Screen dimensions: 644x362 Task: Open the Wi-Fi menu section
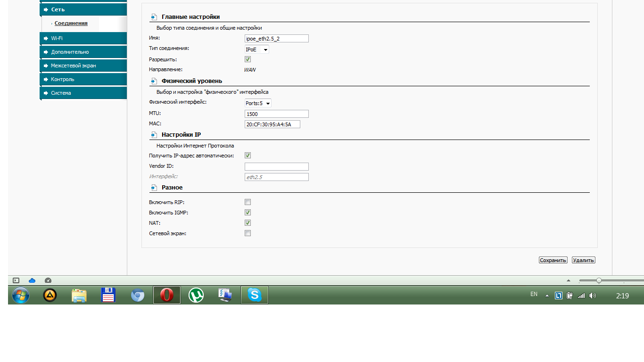click(83, 38)
